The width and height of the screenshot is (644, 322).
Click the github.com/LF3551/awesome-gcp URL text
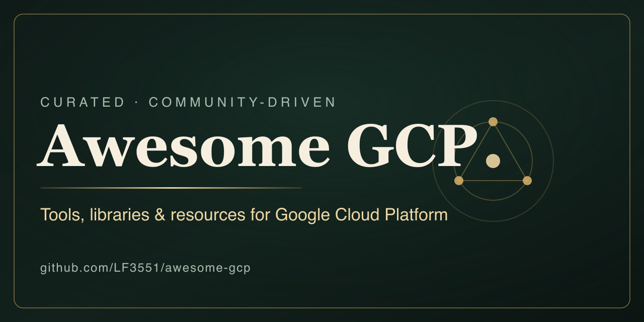click(x=145, y=268)
